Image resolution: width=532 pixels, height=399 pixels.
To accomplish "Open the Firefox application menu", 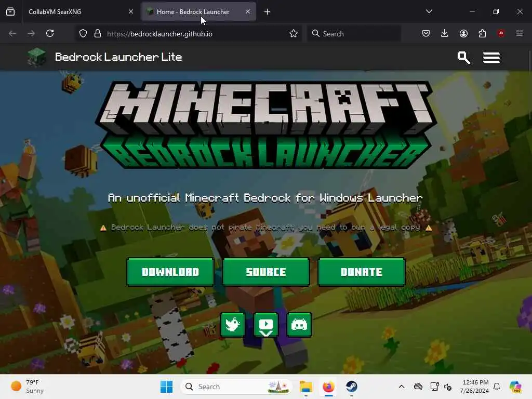I will tap(520, 33).
